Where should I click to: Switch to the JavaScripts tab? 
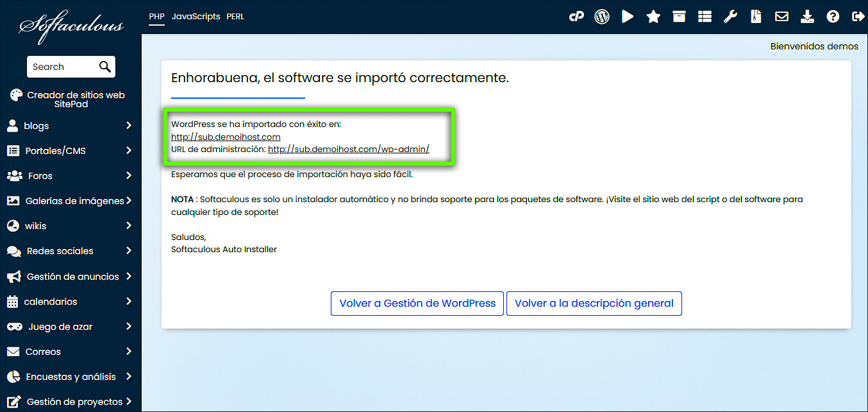point(196,17)
